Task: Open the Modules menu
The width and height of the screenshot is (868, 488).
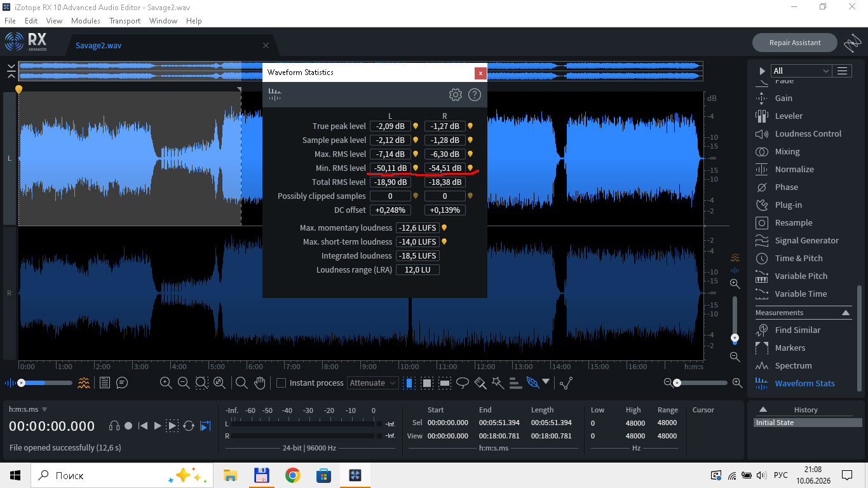Action: point(86,20)
